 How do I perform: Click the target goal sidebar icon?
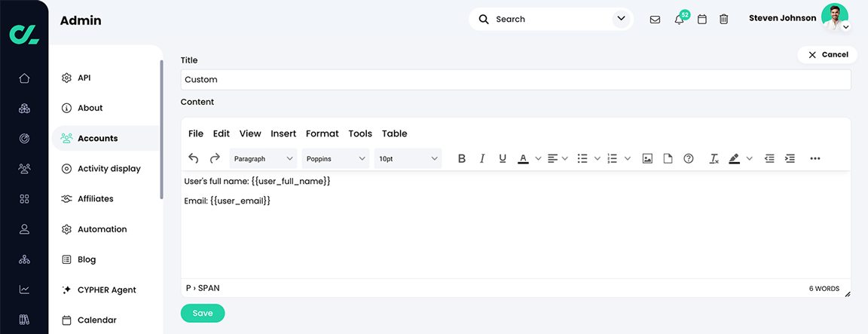tap(24, 139)
